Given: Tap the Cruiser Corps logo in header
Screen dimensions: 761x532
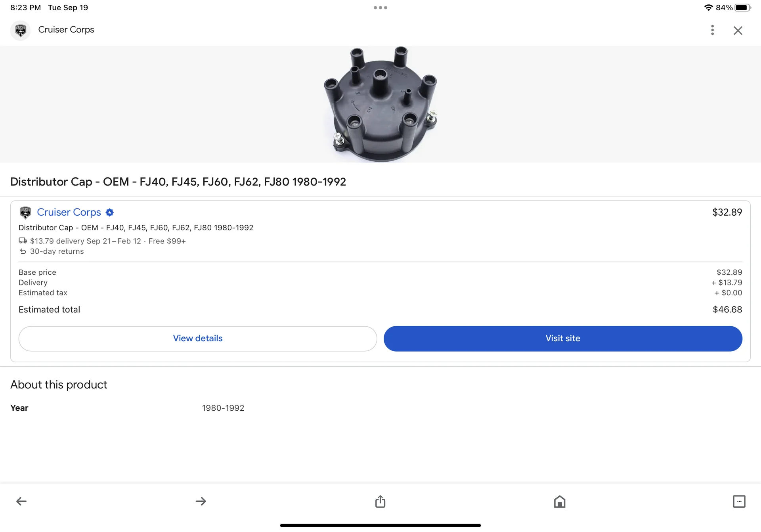Looking at the screenshot, I should click(x=21, y=30).
